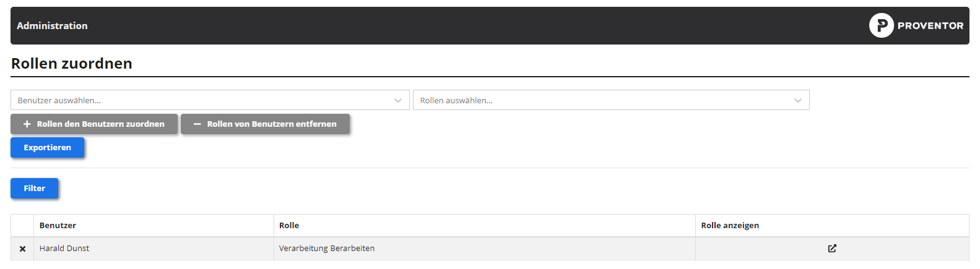980x269 pixels.
Task: Remove Harald Dunst role assignment (x icon)
Action: point(23,249)
